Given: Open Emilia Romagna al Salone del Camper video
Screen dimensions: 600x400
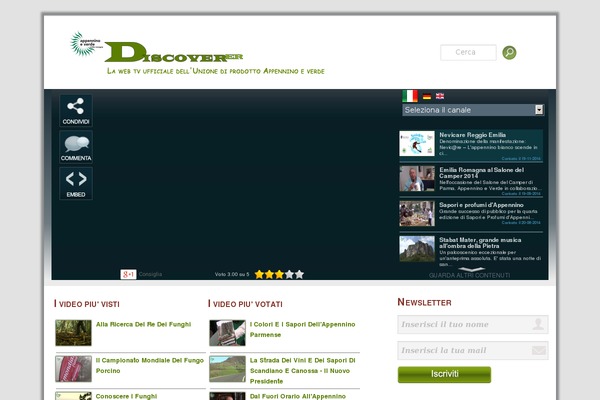Looking at the screenshot, I should 481,173.
